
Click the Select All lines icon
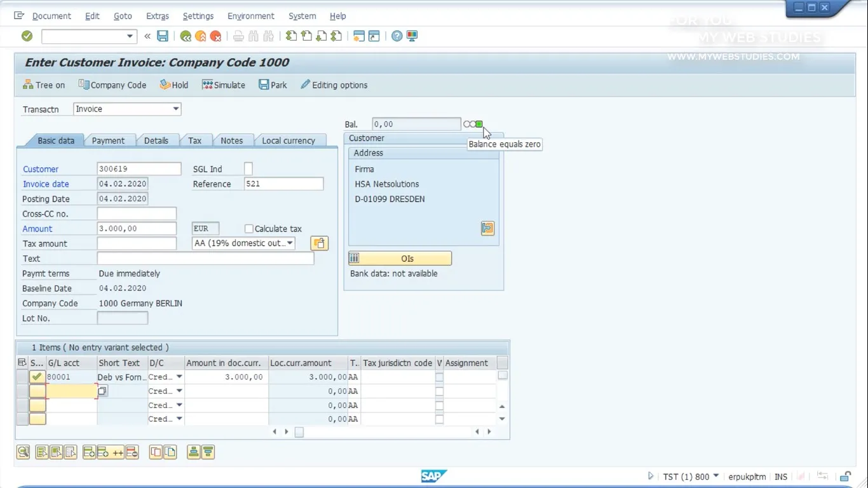point(42,452)
